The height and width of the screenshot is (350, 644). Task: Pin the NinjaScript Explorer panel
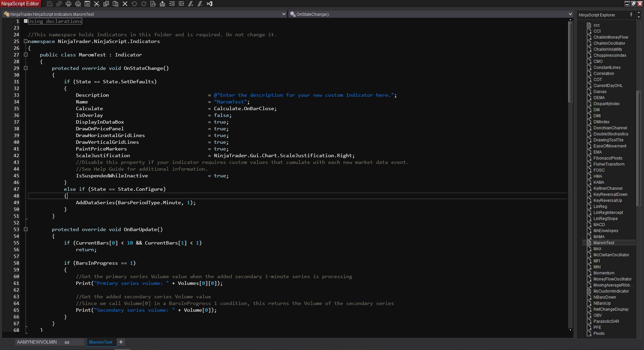[x=631, y=14]
